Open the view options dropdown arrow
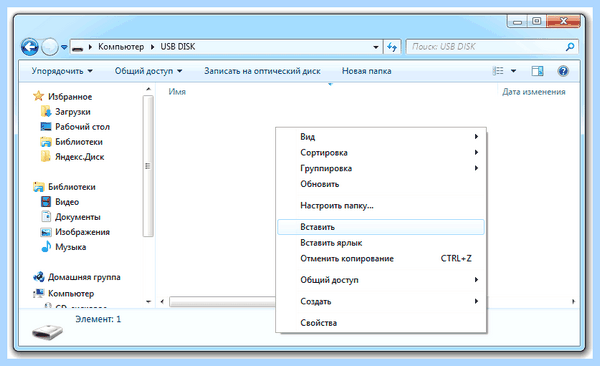 [x=514, y=71]
